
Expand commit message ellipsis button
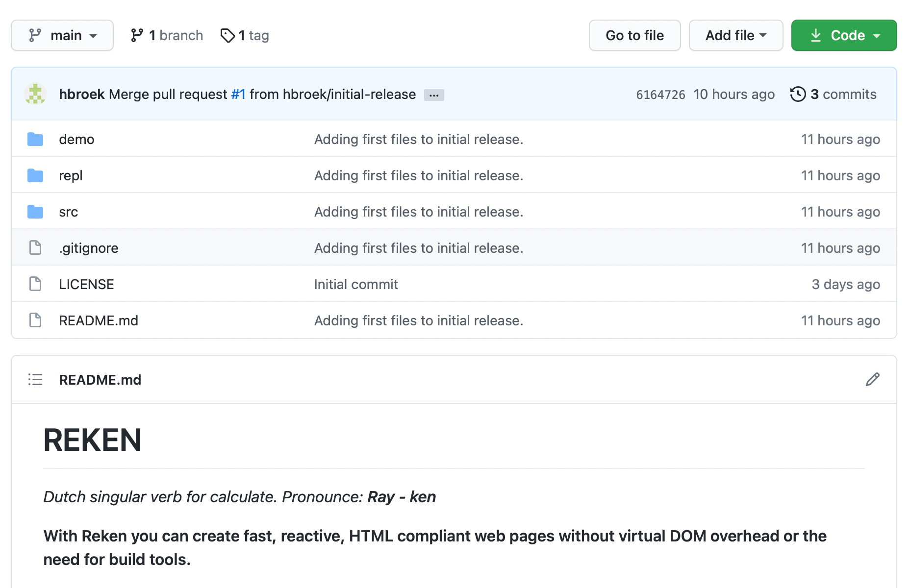click(x=434, y=95)
